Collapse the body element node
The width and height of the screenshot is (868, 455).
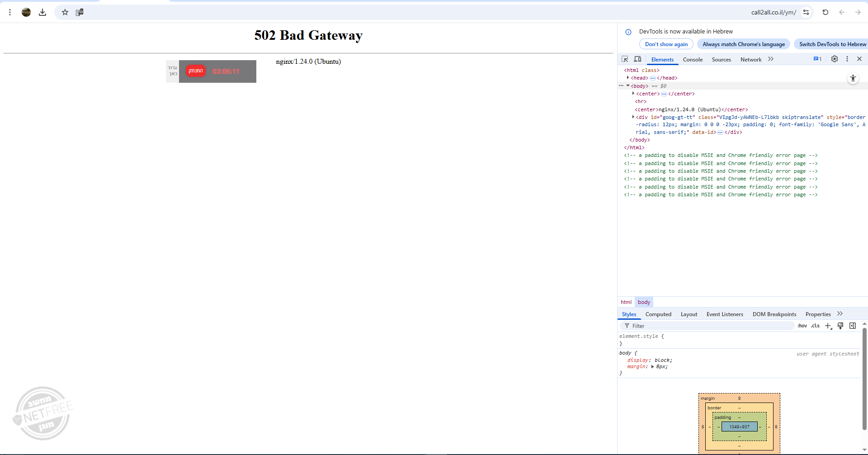coord(628,85)
